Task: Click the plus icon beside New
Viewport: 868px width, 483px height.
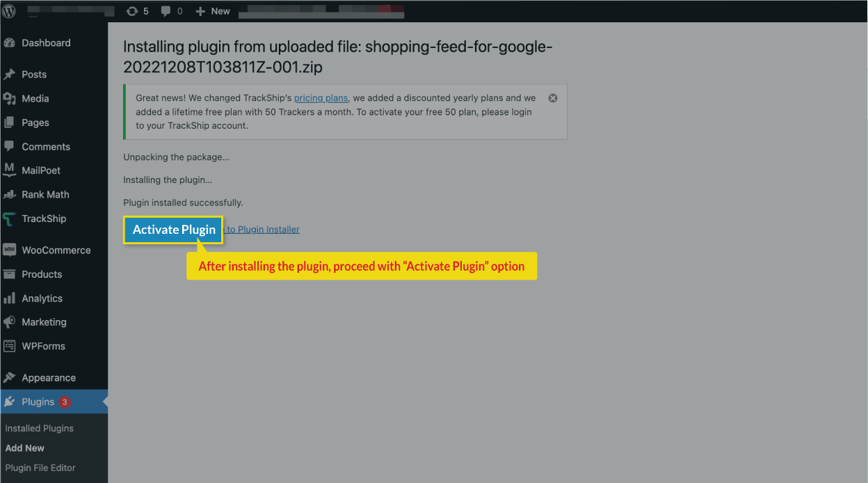Action: click(200, 11)
